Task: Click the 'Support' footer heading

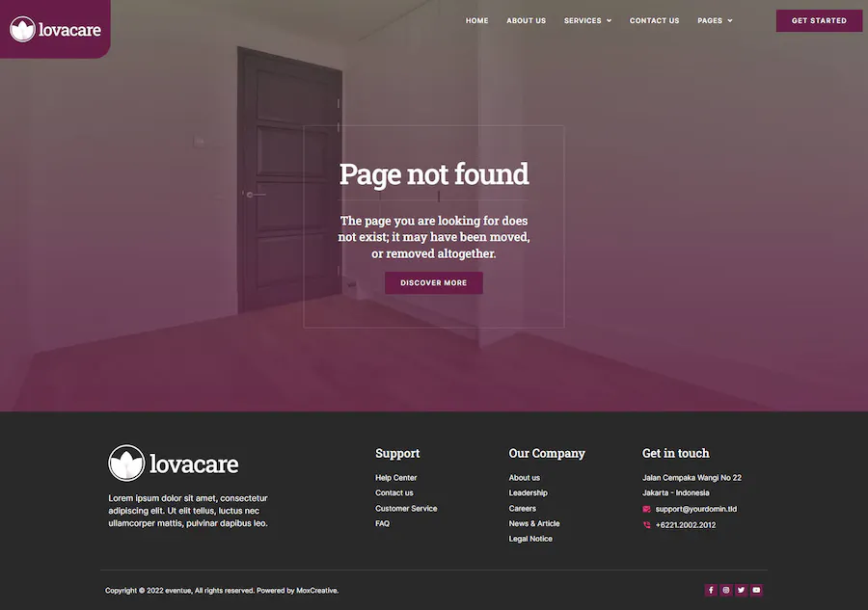Action: coord(397,453)
